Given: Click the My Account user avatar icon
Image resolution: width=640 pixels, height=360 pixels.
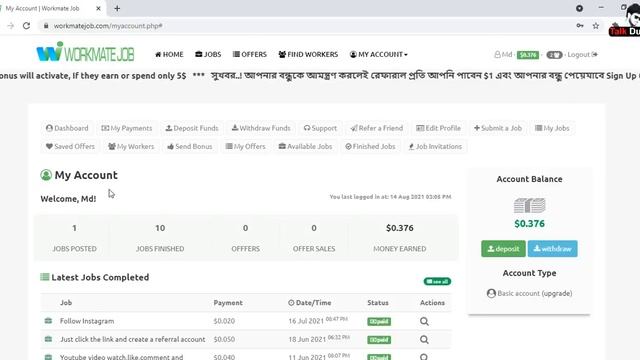Looking at the screenshot, I should (46, 175).
